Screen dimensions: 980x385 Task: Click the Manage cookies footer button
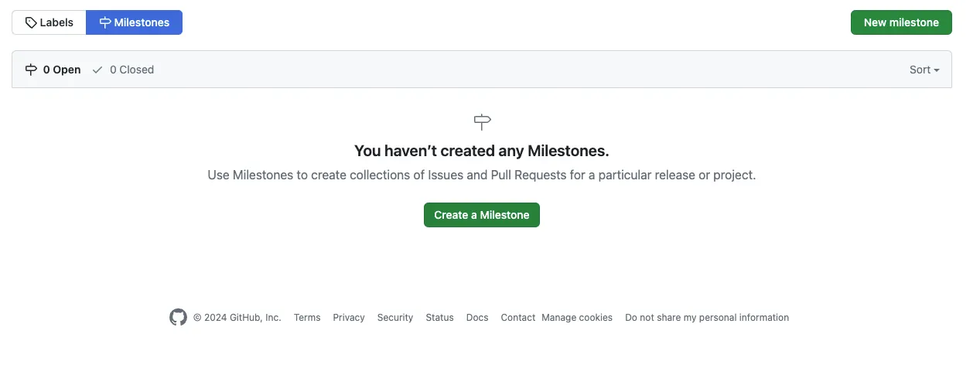[577, 318]
